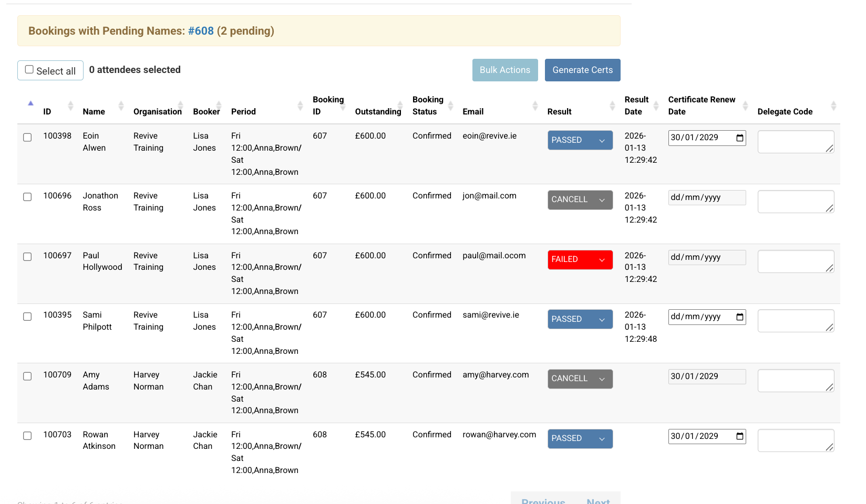Enable the Select all checkbox

click(29, 69)
